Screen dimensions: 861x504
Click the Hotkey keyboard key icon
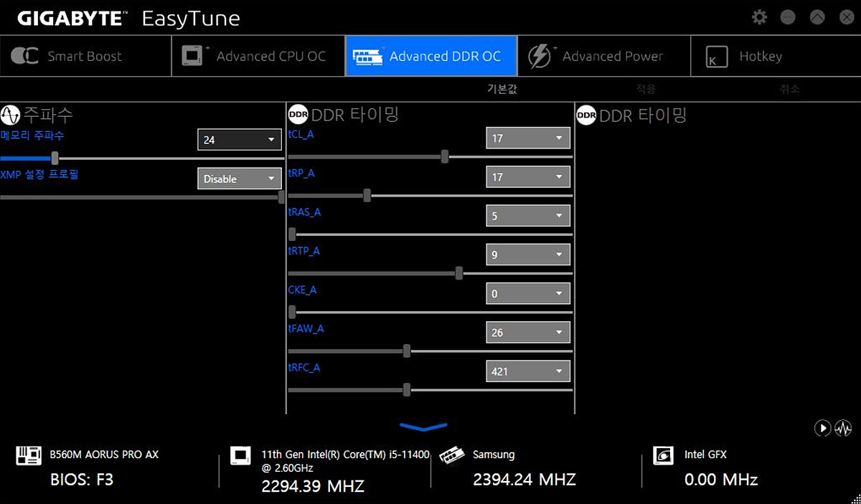click(716, 57)
